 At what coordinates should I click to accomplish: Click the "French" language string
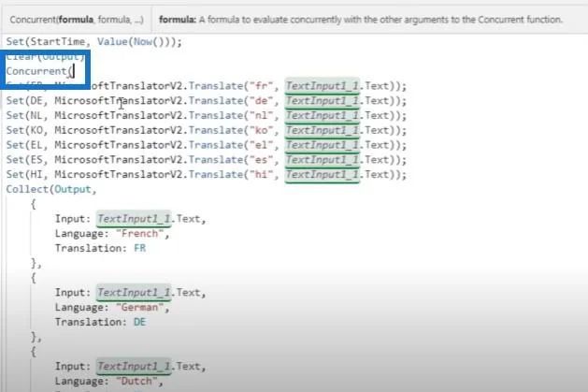tap(140, 233)
